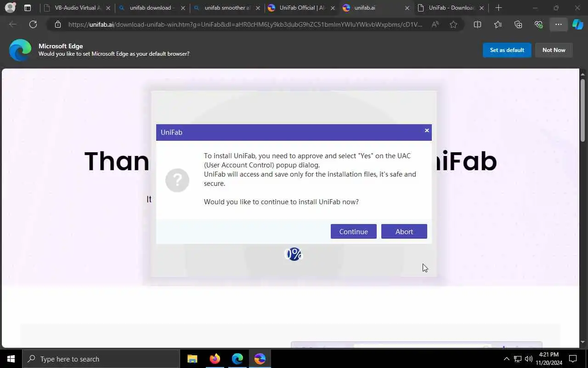Open the Copilot sidebar

578,24
